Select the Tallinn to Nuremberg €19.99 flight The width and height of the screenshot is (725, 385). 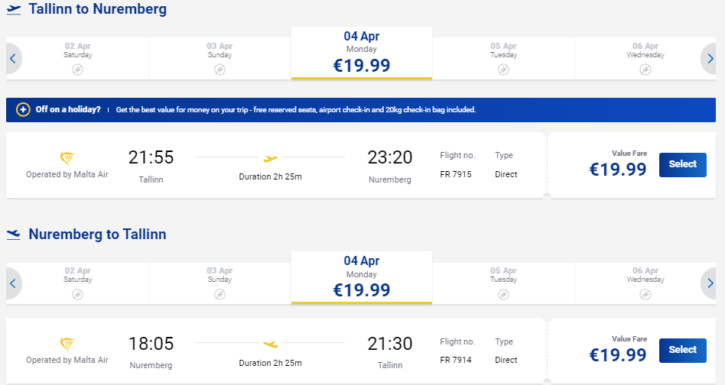(x=682, y=165)
